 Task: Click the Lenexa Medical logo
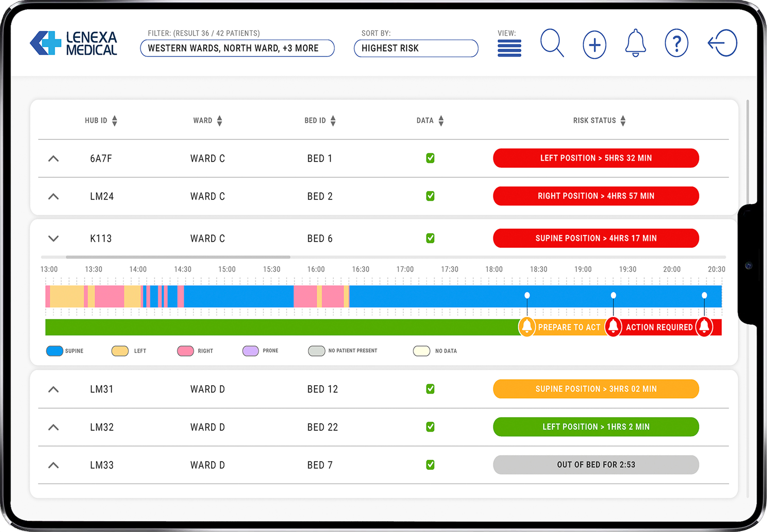pyautogui.click(x=74, y=43)
